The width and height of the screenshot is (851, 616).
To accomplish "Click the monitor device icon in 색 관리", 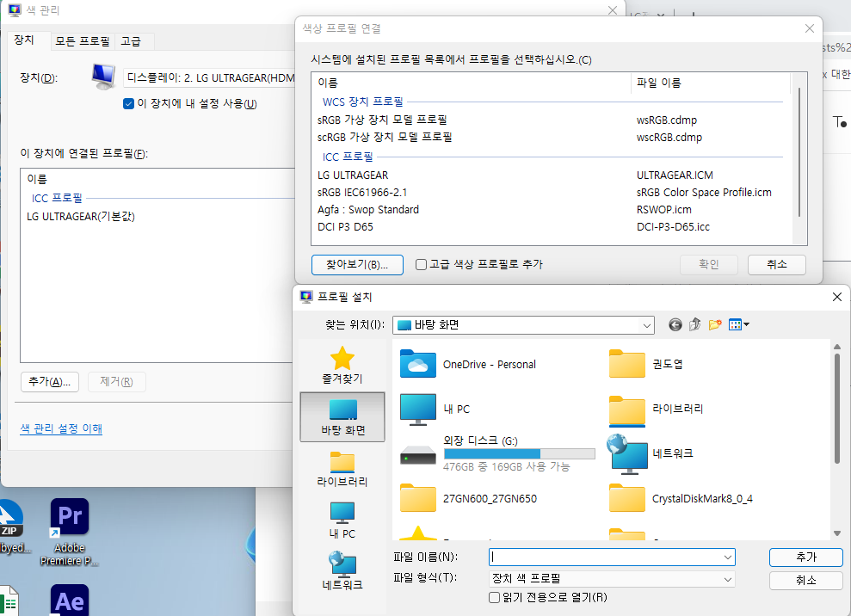I will [103, 77].
